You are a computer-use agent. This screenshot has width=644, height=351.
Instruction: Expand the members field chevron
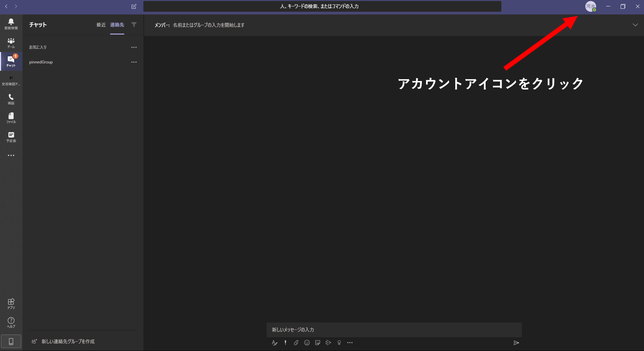tap(635, 25)
